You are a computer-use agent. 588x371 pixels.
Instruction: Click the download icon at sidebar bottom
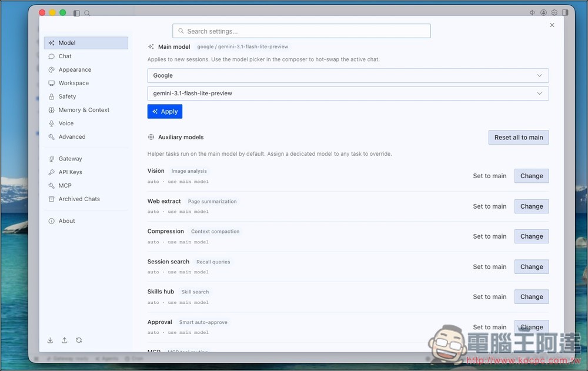pyautogui.click(x=50, y=340)
